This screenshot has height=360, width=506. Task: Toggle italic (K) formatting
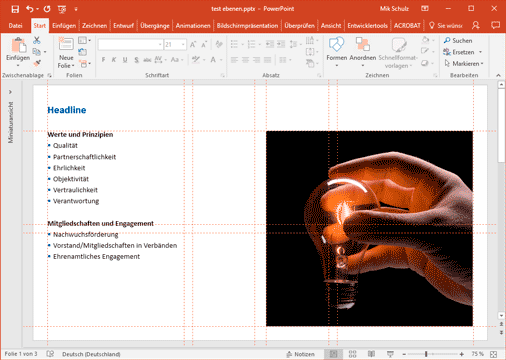click(114, 60)
